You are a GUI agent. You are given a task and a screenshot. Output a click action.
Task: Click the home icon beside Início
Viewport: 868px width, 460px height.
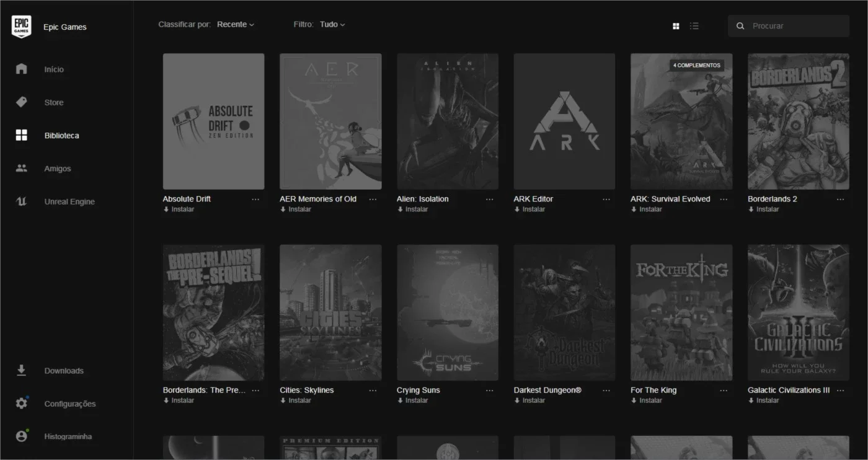(x=22, y=69)
